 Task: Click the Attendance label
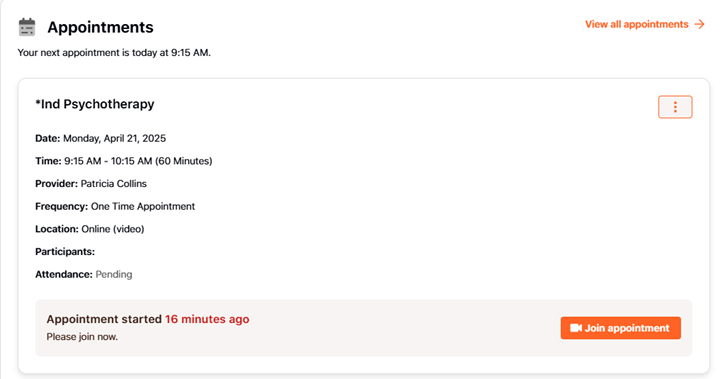(x=64, y=275)
